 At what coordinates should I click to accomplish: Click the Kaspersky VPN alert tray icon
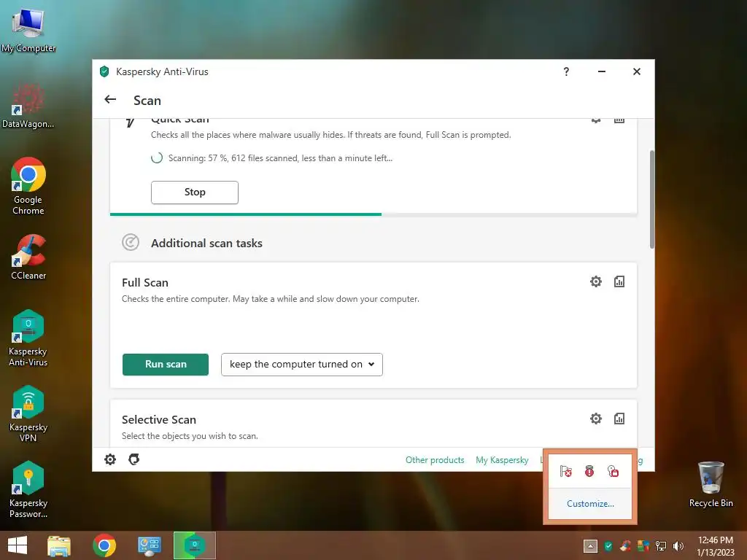tap(589, 472)
